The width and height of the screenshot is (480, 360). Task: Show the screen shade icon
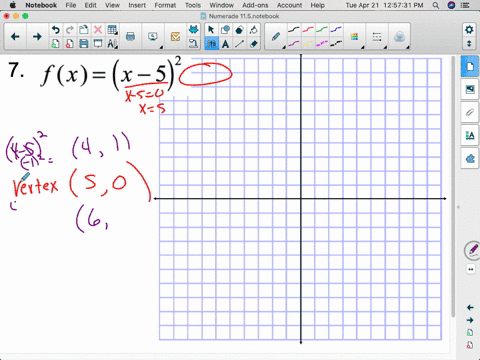tap(98, 43)
